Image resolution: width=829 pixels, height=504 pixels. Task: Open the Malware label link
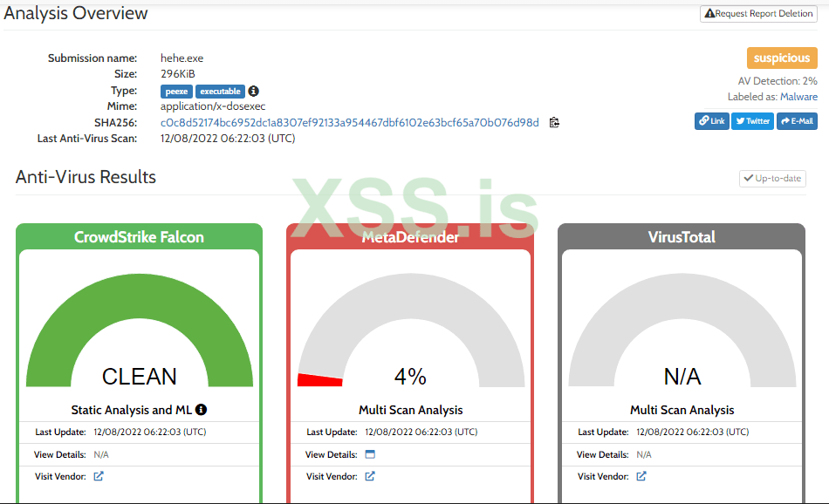(798, 97)
